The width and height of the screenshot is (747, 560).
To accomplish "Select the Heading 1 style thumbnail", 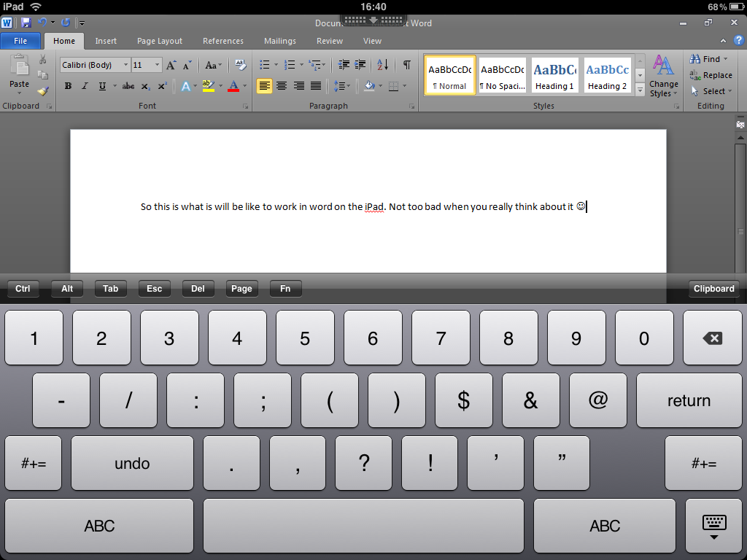I will click(555, 75).
